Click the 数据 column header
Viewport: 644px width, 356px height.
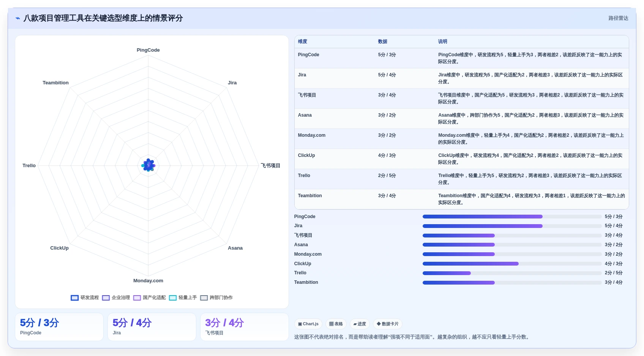[x=382, y=41]
